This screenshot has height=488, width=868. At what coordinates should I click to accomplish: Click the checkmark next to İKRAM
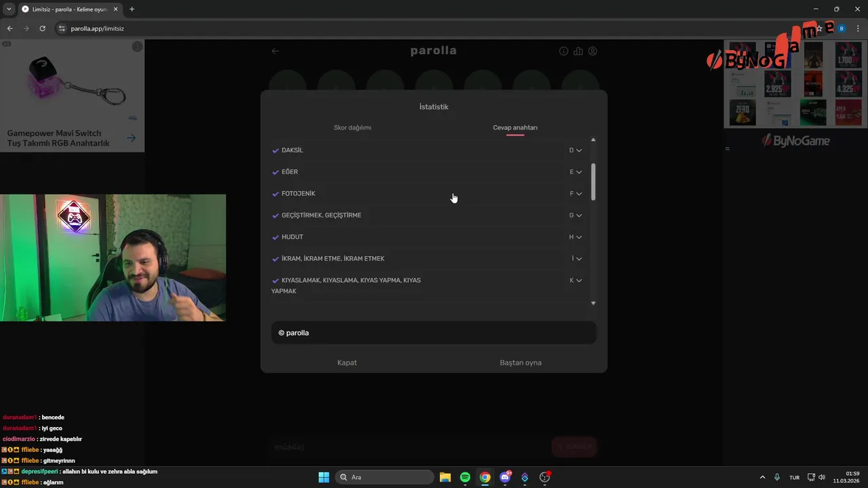275,259
